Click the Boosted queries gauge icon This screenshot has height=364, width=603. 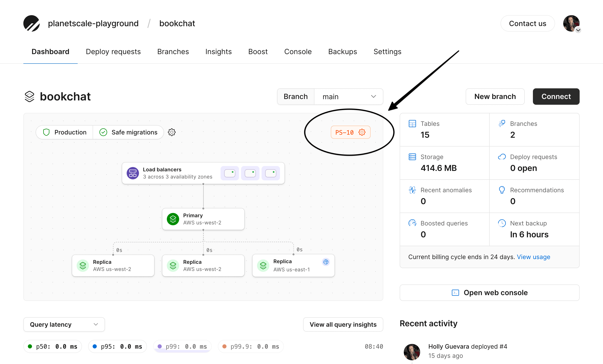point(412,223)
